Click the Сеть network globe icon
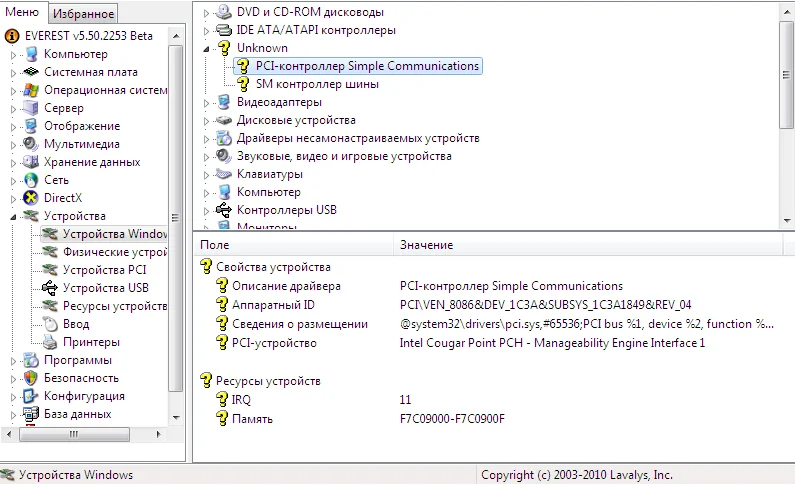795x485 pixels. point(31,180)
